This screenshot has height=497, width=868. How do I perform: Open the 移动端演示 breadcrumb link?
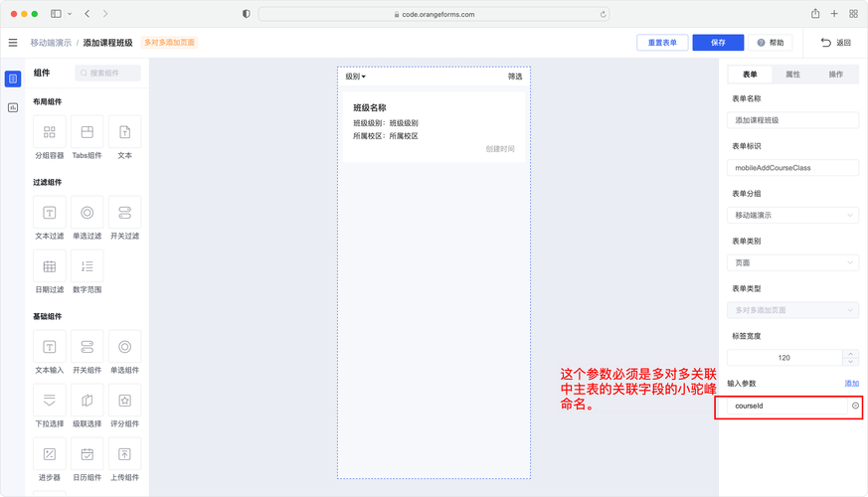point(51,43)
